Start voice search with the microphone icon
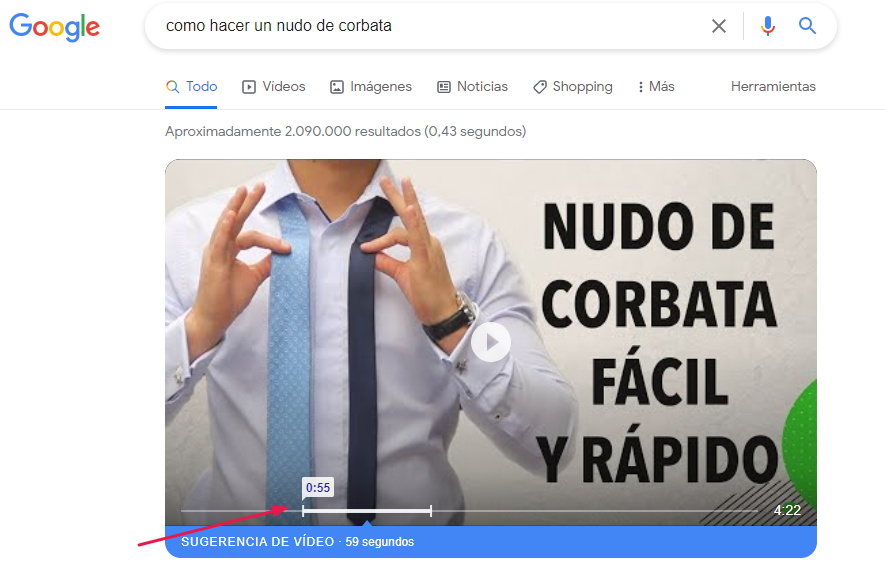The height and width of the screenshot is (576, 885). 767,26
